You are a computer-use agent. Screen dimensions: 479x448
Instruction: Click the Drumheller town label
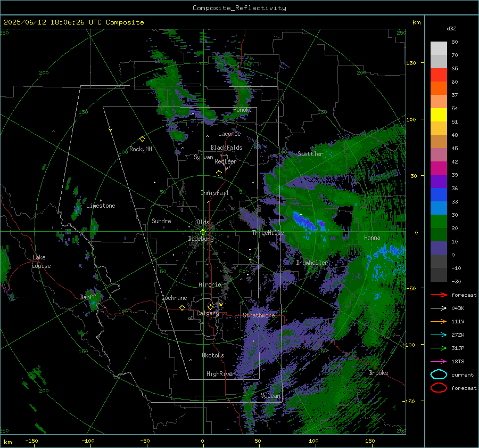click(x=312, y=263)
